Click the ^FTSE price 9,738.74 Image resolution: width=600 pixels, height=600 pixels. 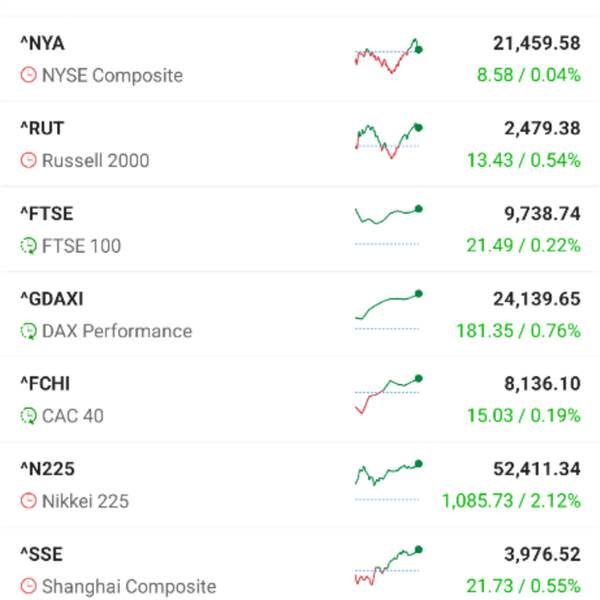click(x=536, y=213)
